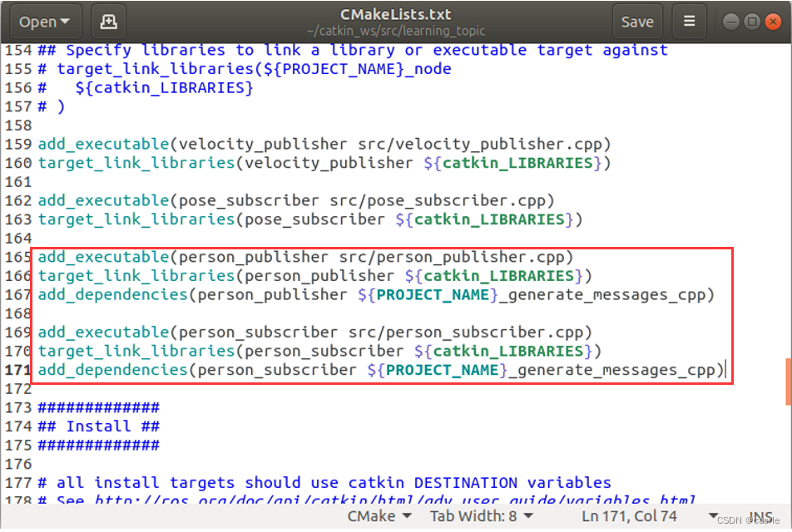Click the comment about catkin DESTINATION variables
The height and width of the screenshot is (532, 792).
click(324, 483)
